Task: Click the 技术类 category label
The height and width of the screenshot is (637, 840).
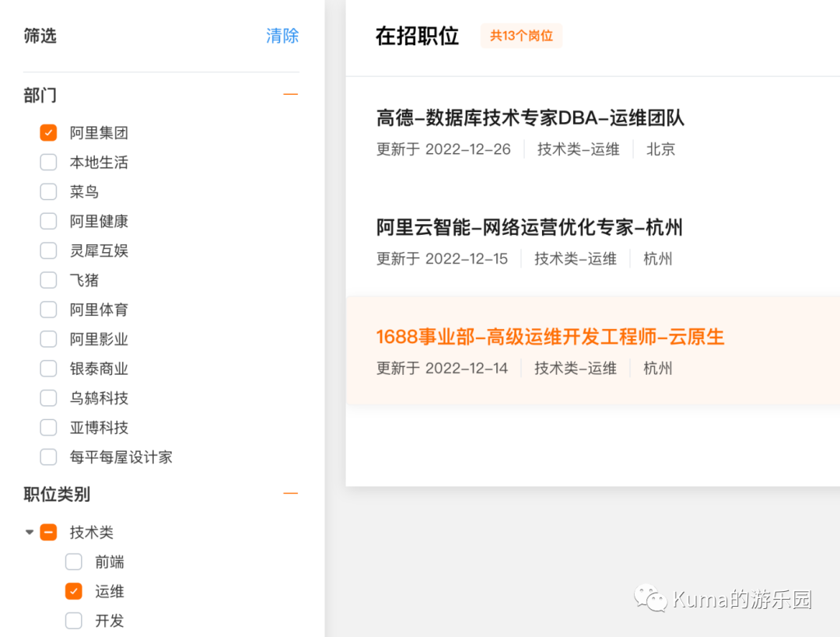Action: [x=92, y=533]
